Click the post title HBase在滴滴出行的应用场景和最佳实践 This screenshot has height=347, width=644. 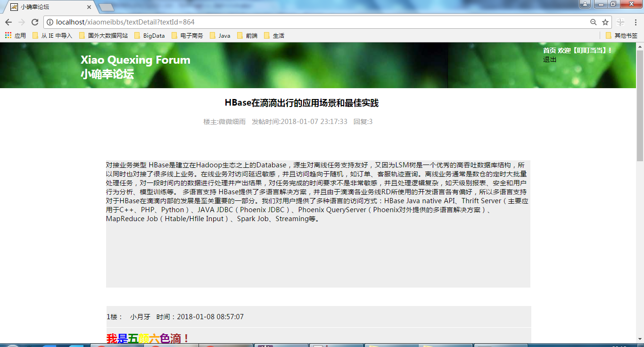click(302, 103)
